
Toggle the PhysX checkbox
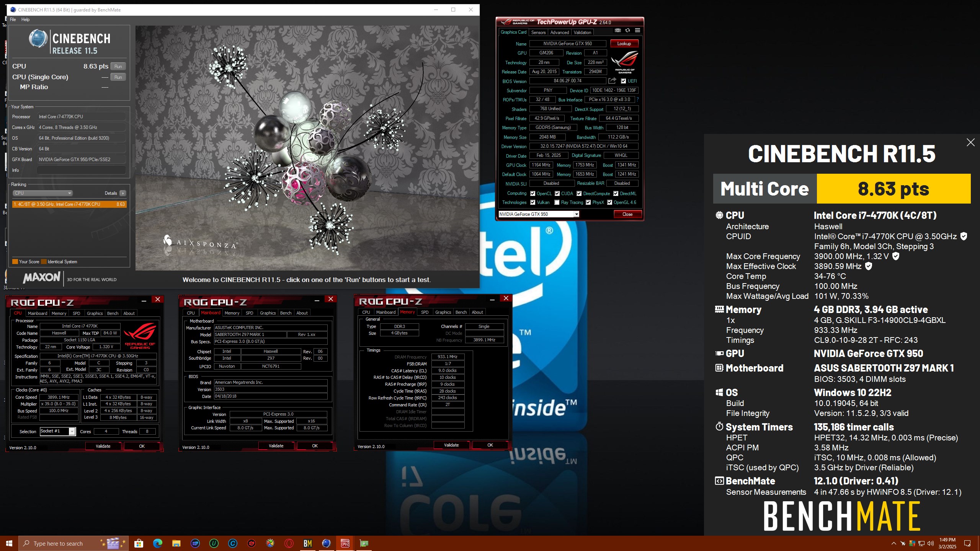point(588,202)
